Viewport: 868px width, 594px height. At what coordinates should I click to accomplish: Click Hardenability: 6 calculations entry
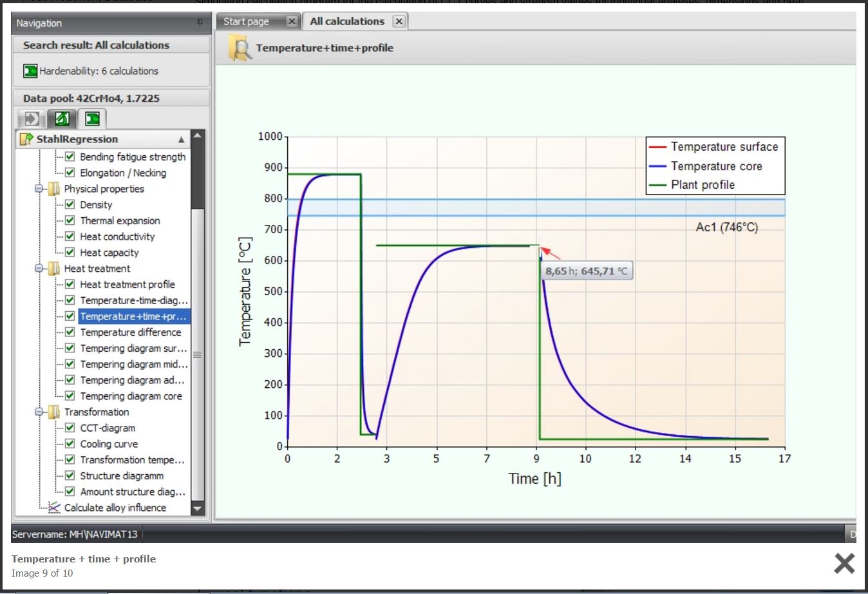pos(99,71)
